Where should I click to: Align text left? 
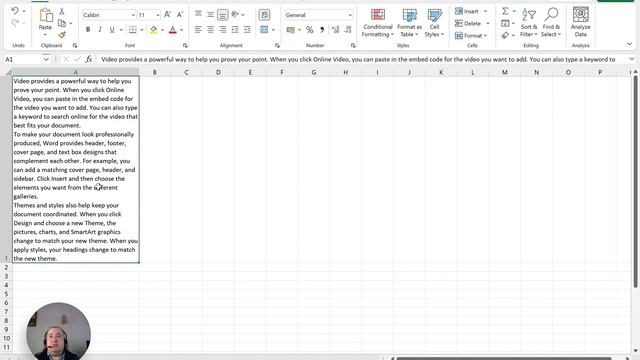tap(198, 29)
